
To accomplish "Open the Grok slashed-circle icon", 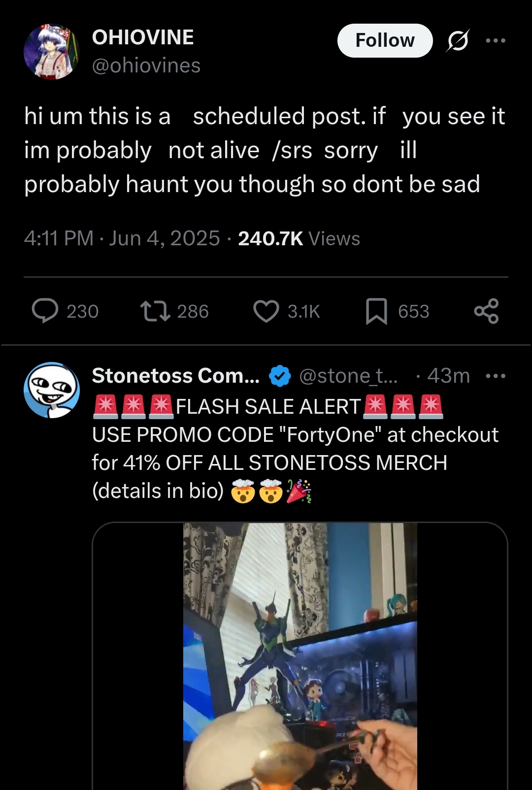I will click(458, 40).
